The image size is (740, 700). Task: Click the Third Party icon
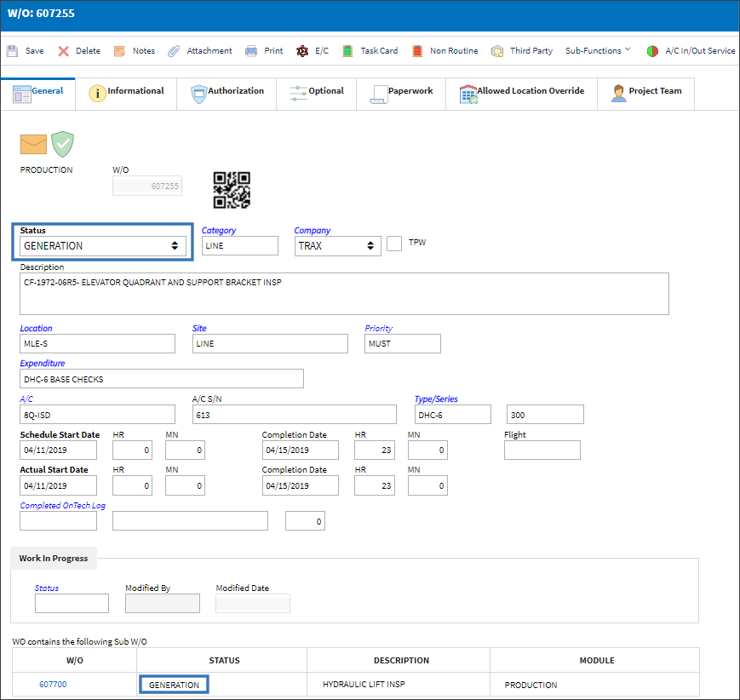click(x=497, y=51)
